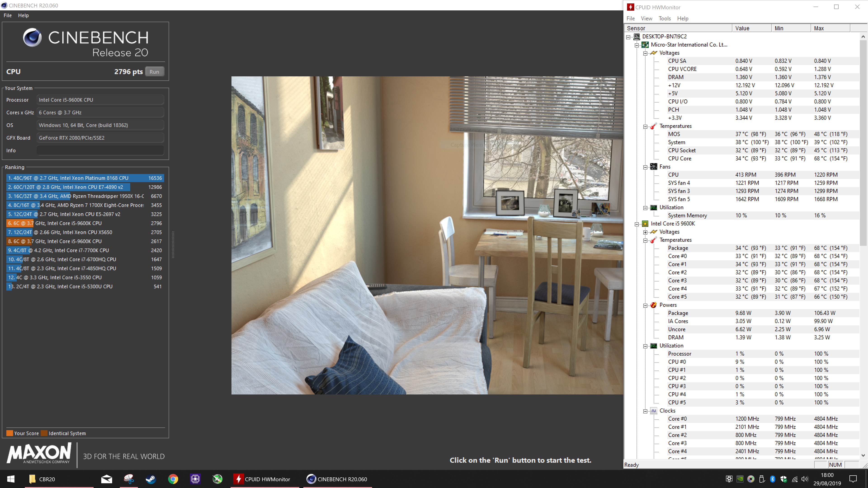Open Google Chrome from the taskbar
The image size is (868, 488).
tap(173, 479)
